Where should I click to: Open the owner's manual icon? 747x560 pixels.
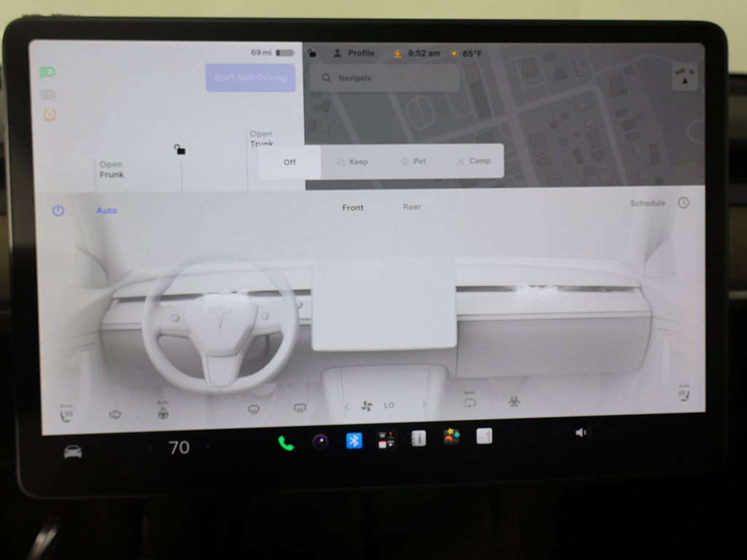pos(419,438)
